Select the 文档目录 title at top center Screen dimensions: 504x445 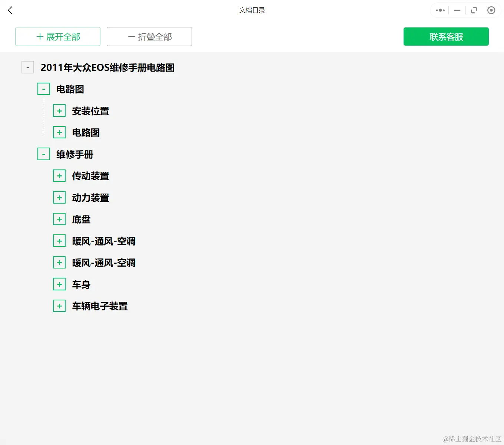pos(252,10)
